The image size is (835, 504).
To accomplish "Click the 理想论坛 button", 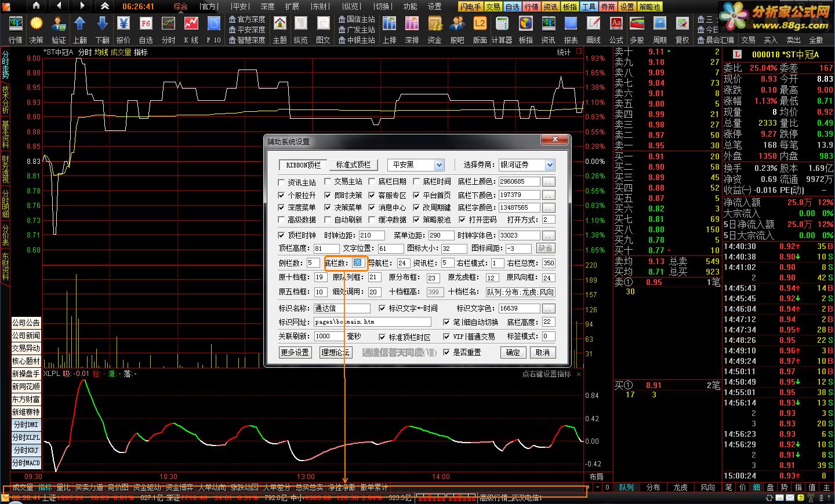I will pyautogui.click(x=335, y=352).
